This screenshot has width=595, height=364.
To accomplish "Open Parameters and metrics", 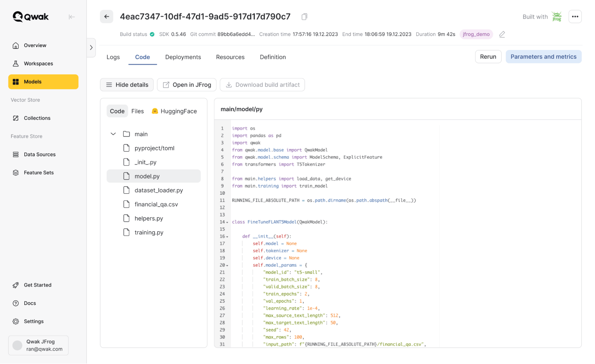I will tap(543, 57).
